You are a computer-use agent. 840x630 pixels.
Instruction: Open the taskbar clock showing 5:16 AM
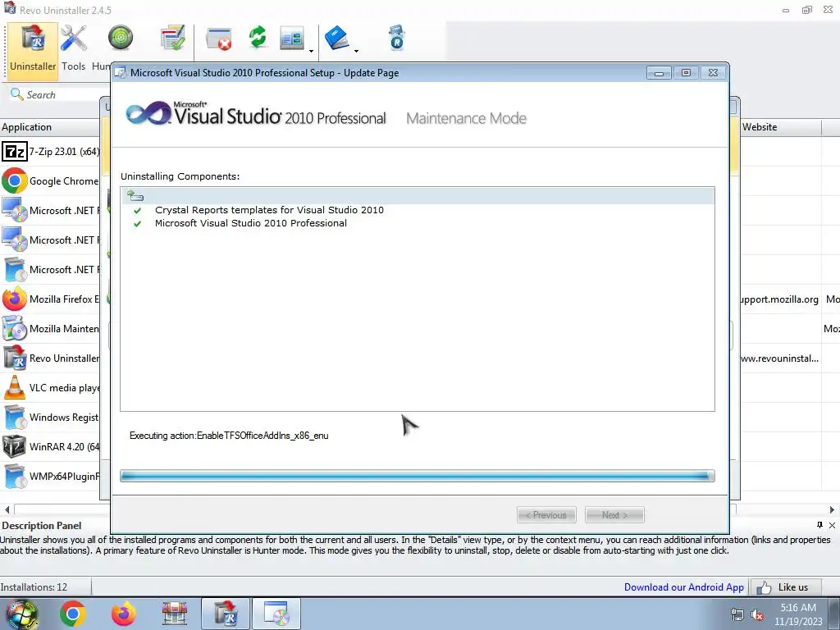click(x=798, y=614)
